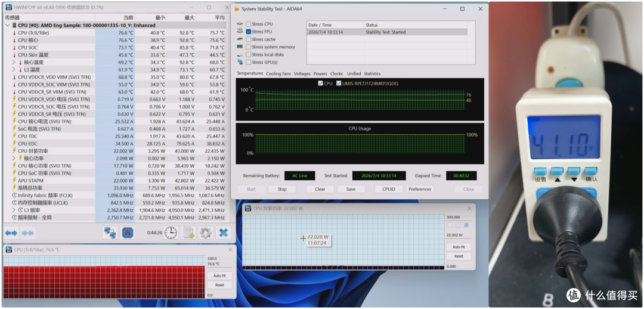Enable the Stress CPU checkbox
Image resolution: width=644 pixels, height=309 pixels.
tap(249, 24)
